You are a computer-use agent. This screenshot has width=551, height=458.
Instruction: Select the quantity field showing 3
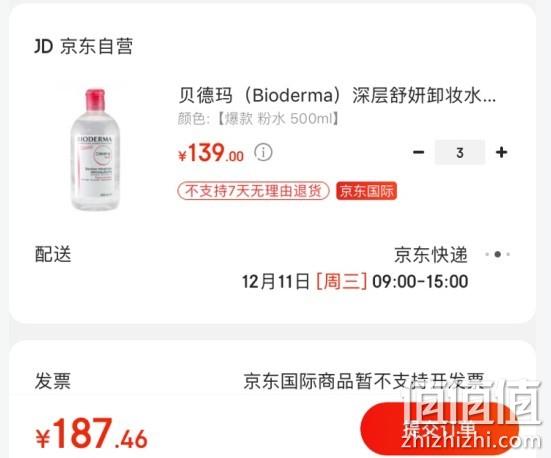coord(460,152)
